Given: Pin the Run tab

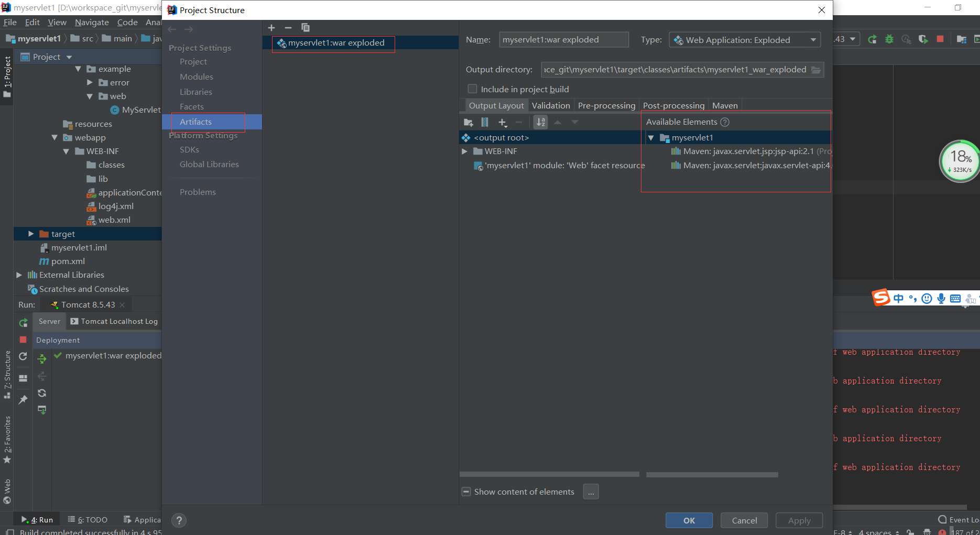Looking at the screenshot, I should (x=23, y=400).
